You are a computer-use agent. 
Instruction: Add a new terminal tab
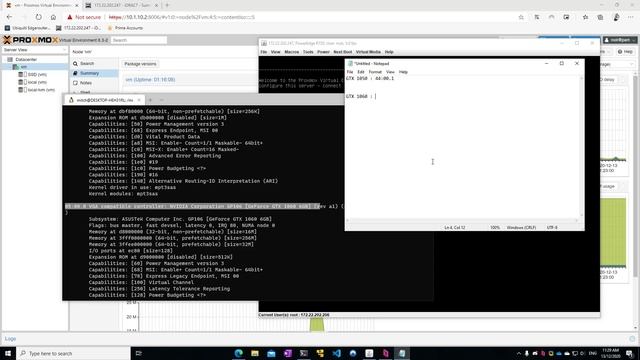[x=150, y=100]
